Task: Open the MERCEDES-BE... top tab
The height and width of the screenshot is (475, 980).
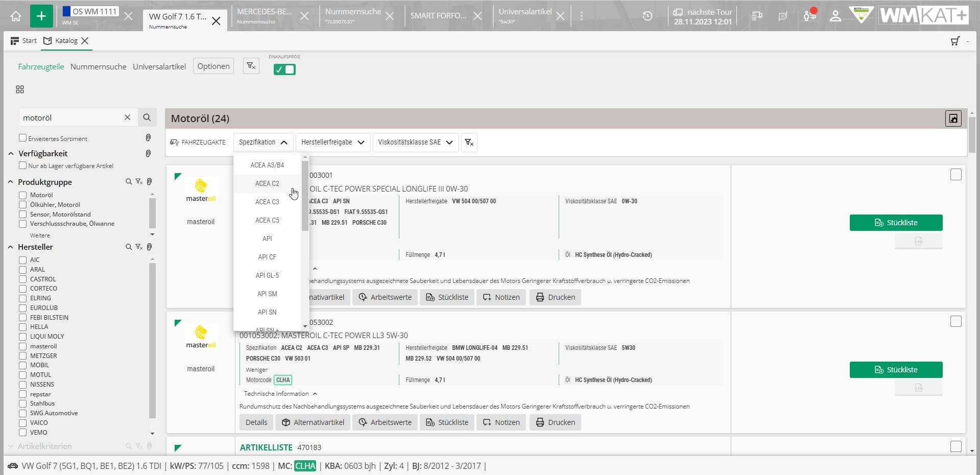Action: [x=264, y=16]
